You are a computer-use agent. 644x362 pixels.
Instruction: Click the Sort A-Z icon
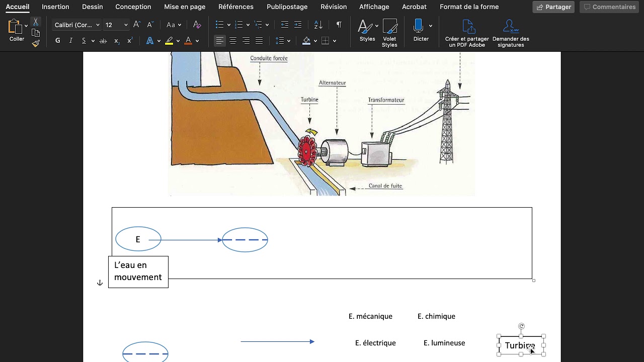318,25
